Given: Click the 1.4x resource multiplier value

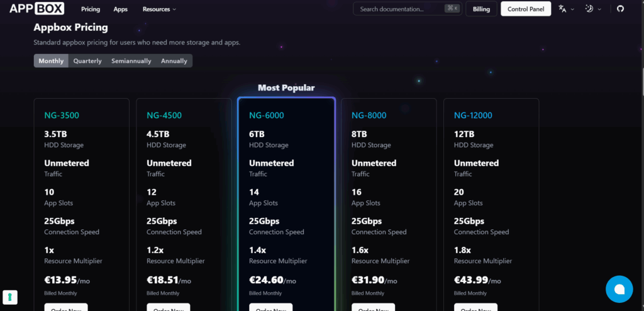Looking at the screenshot, I should click(x=257, y=250).
